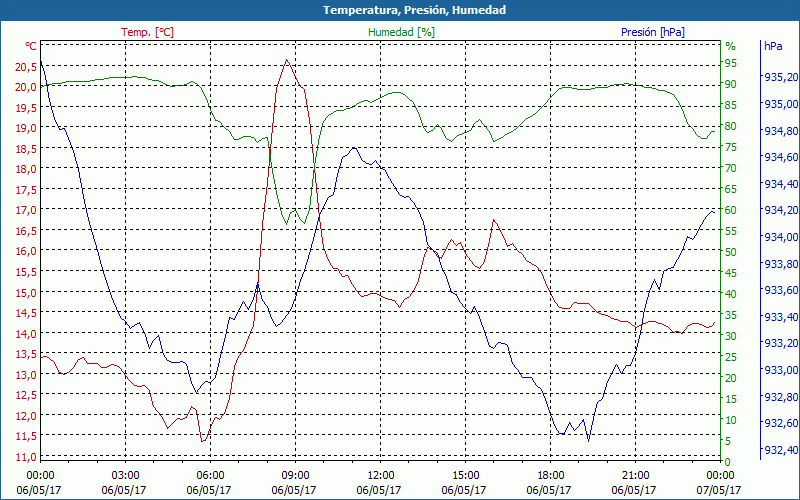Click the 90 value on humidity axis

tap(731, 84)
